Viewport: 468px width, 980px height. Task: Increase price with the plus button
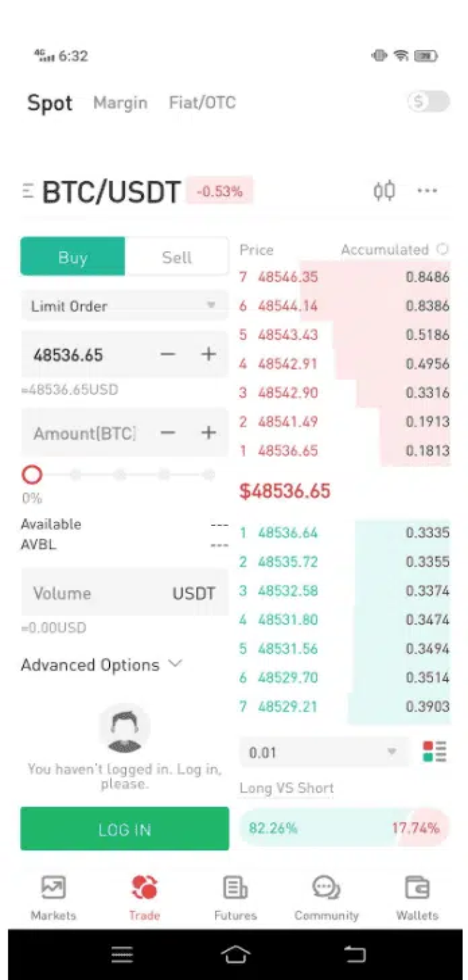pos(208,354)
